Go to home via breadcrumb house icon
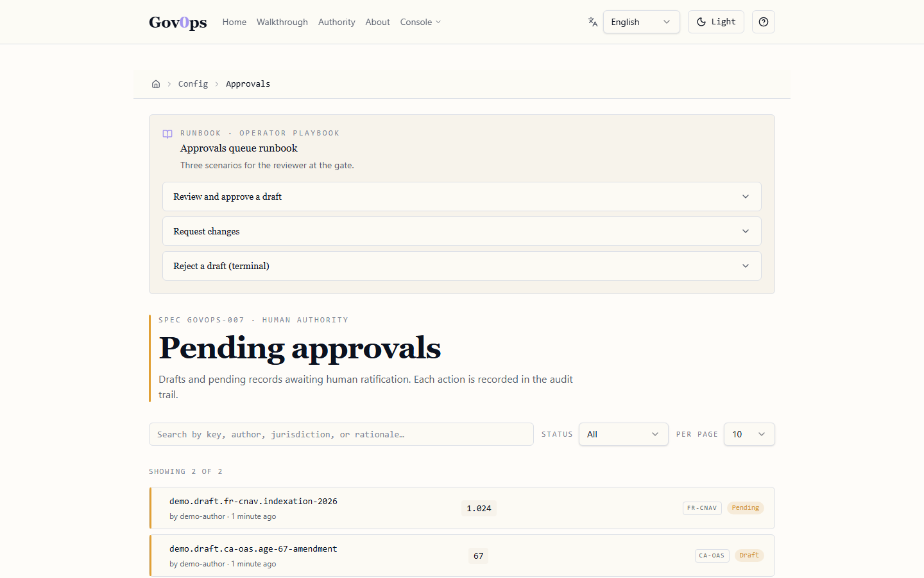Viewport: 924px width, 578px height. (x=156, y=84)
